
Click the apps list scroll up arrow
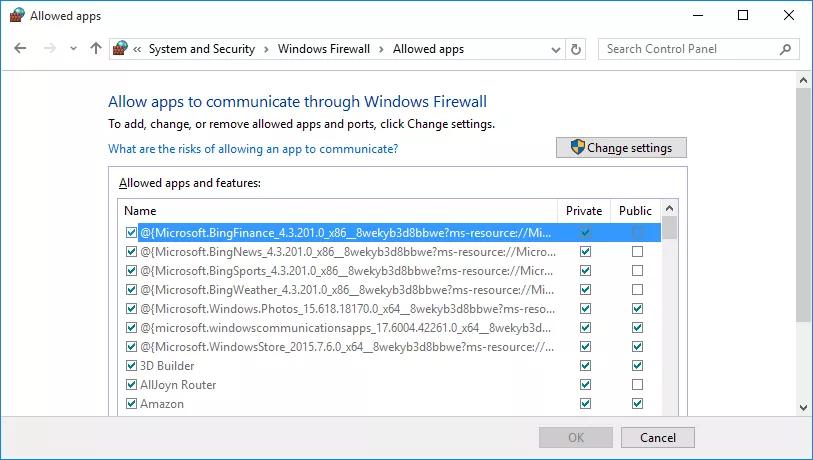pos(669,208)
